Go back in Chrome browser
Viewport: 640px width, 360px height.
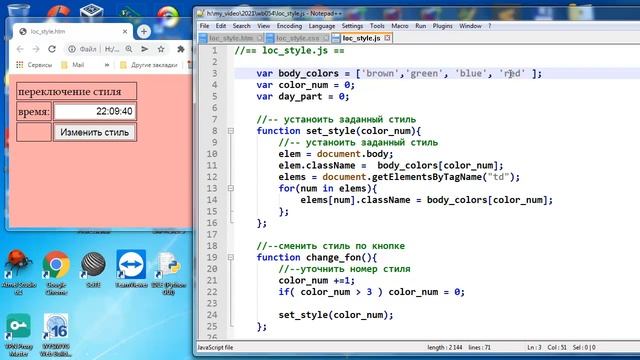[x=20, y=49]
